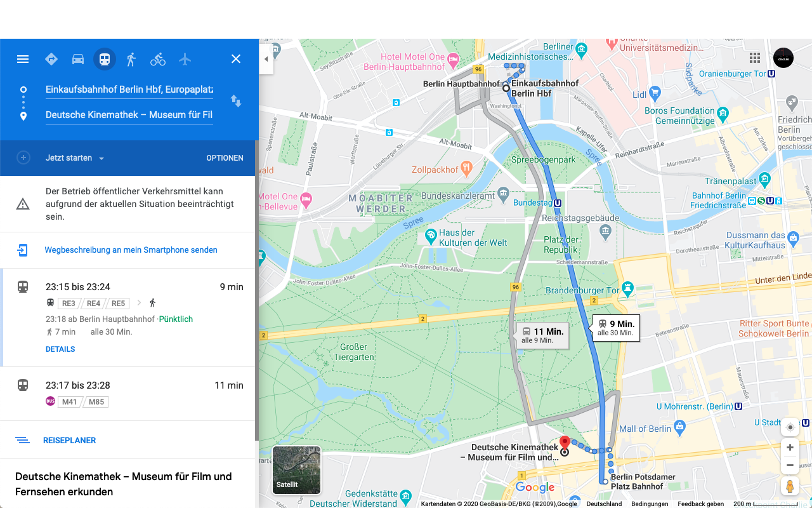Image resolution: width=812 pixels, height=508 pixels.
Task: Switch to driving mode car icon
Action: tap(78, 59)
